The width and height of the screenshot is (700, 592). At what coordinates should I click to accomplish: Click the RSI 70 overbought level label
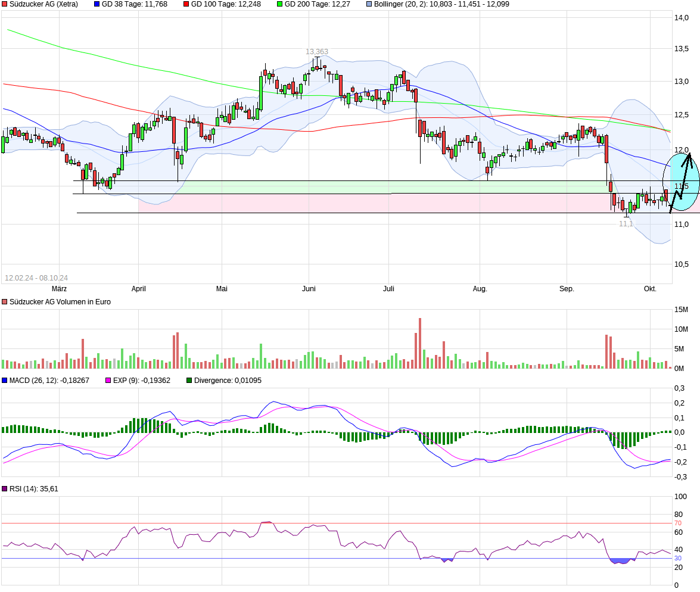tap(678, 523)
